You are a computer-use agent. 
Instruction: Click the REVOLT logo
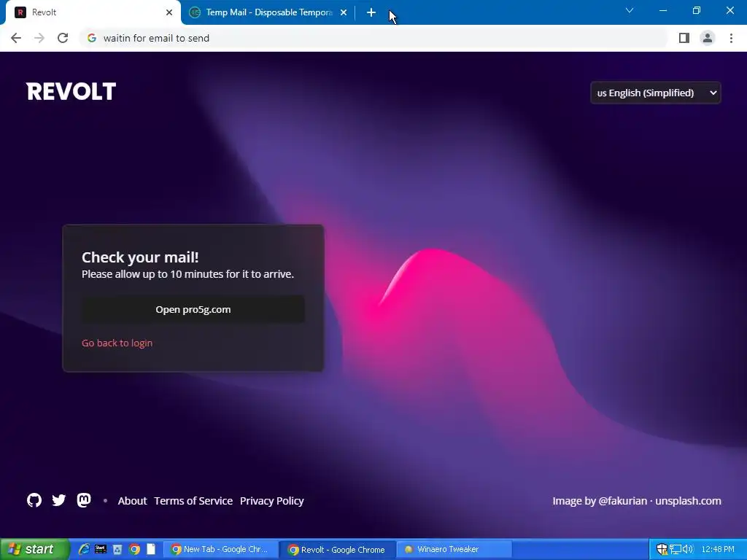coord(71,91)
